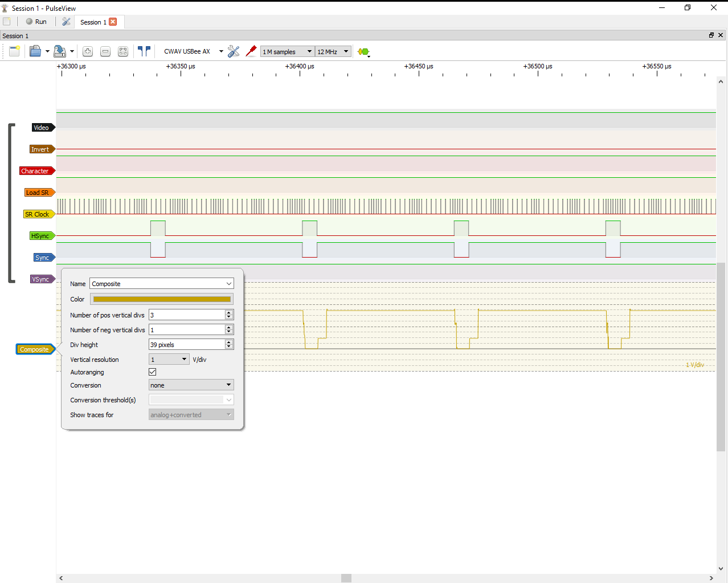This screenshot has height=583, width=728.
Task: Open the file-open dropdown arrow
Action: point(48,51)
